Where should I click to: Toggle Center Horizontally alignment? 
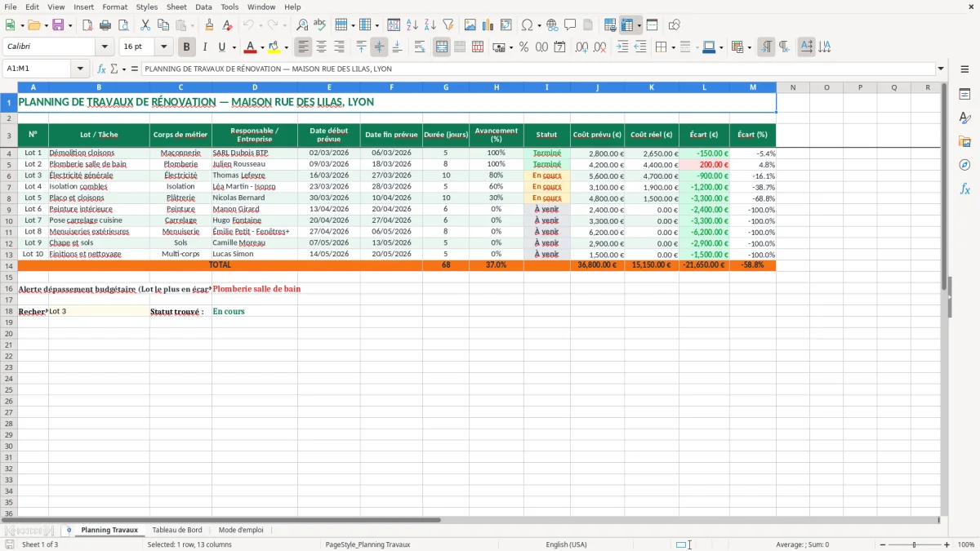(x=322, y=47)
